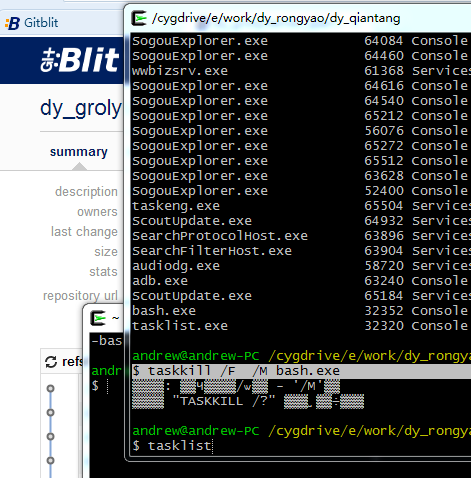471x478 pixels.
Task: Open the summary tab in Gitblit
Action: tap(79, 152)
